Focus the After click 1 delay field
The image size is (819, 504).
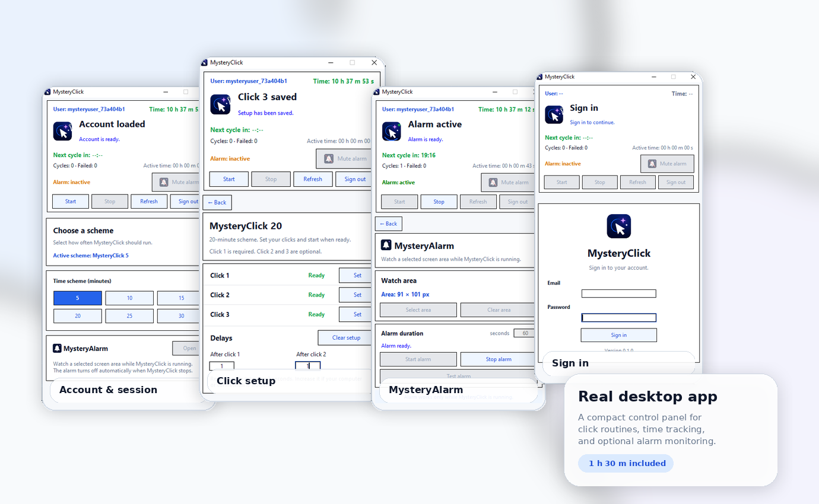click(222, 366)
